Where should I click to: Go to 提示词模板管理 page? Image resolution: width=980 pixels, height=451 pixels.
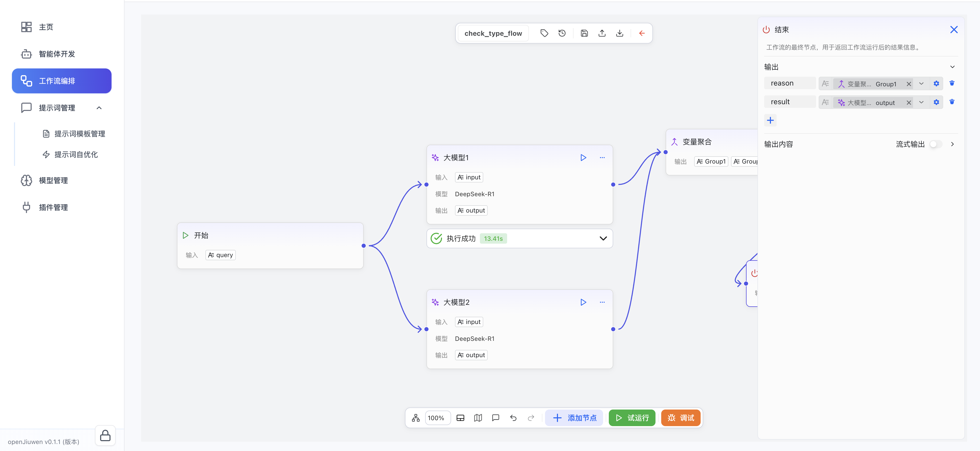(80, 134)
